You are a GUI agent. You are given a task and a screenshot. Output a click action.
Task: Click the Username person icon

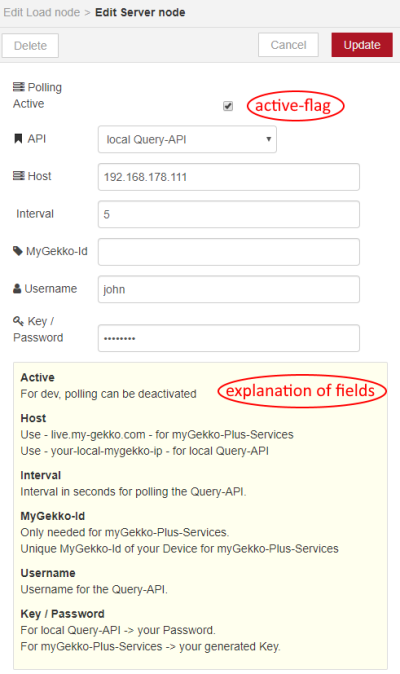click(17, 288)
